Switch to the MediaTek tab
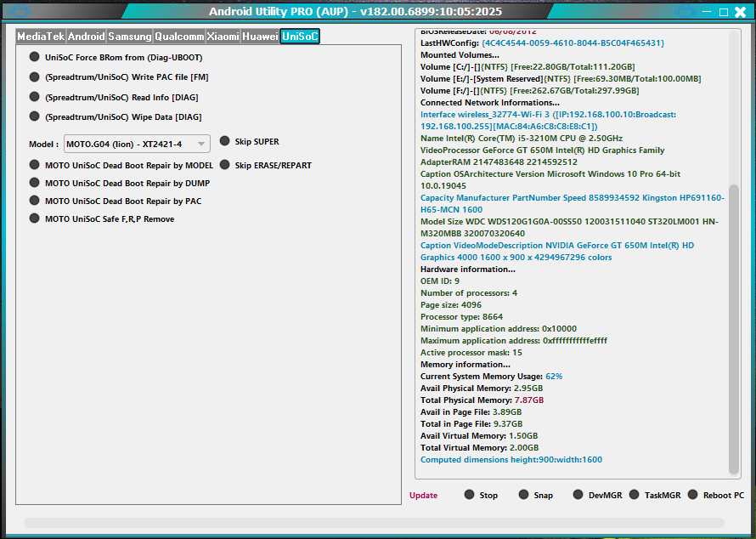 tap(41, 37)
